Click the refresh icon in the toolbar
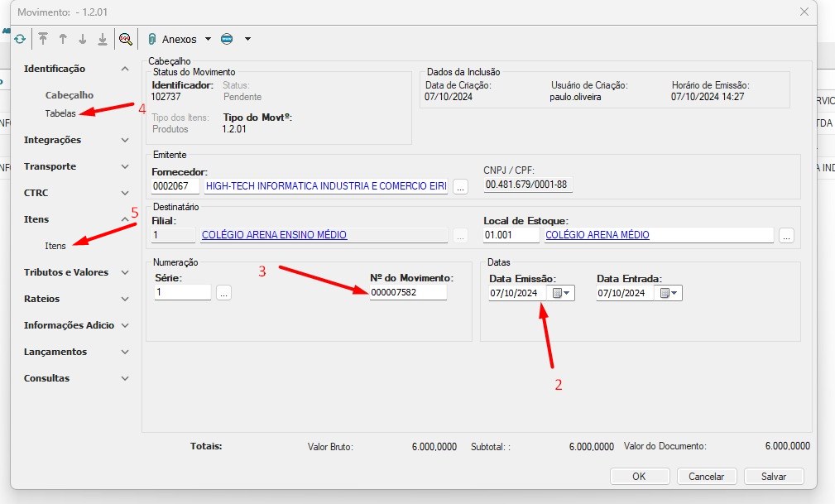The image size is (835, 504). (x=20, y=39)
